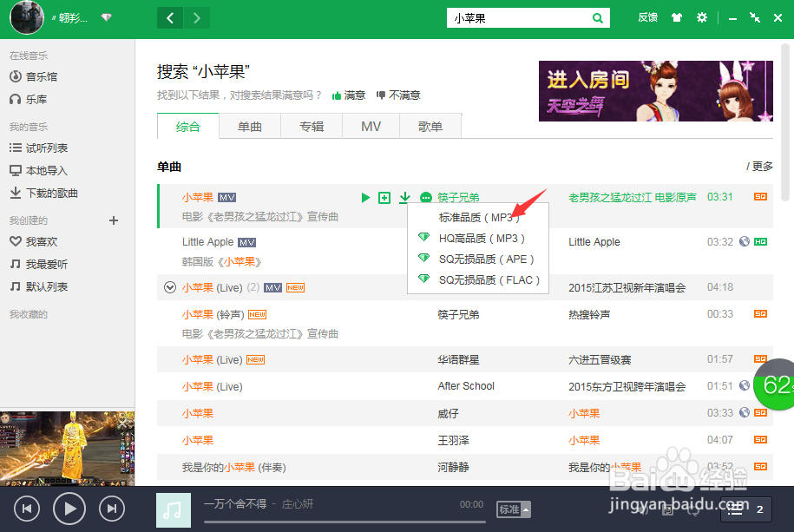This screenshot has width=794, height=532.
Task: Expand the 小苹果 (Live) (2) group
Action: click(x=169, y=288)
